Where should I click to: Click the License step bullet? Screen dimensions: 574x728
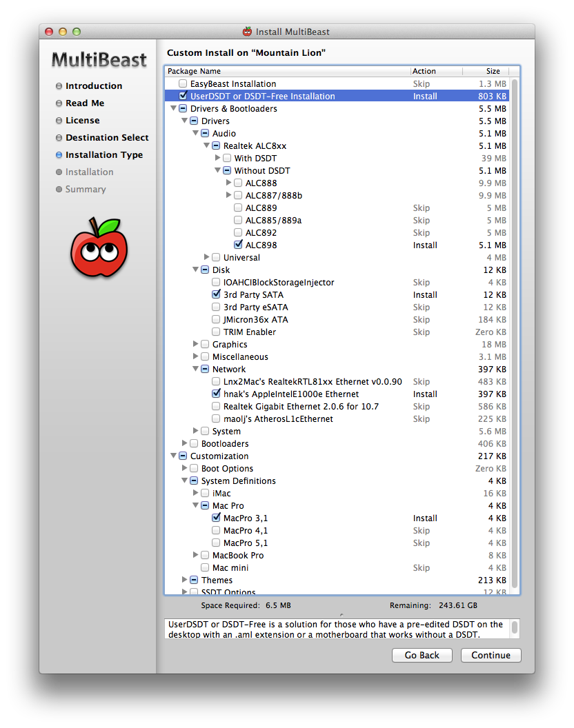59,121
